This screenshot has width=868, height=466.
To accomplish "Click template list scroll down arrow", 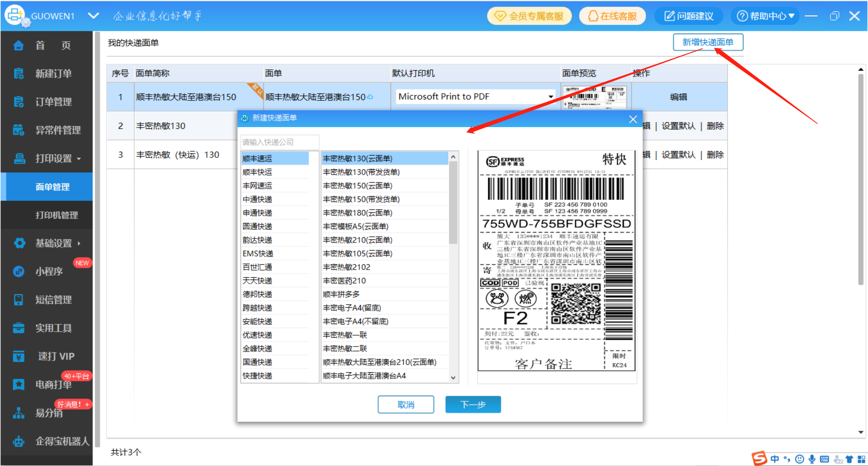I will (x=453, y=378).
